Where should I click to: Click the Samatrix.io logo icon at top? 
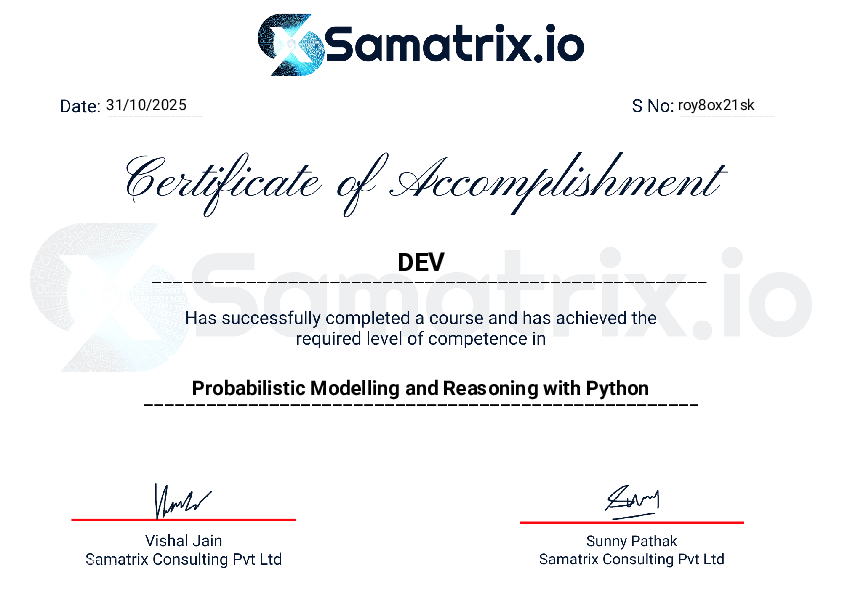[291, 45]
